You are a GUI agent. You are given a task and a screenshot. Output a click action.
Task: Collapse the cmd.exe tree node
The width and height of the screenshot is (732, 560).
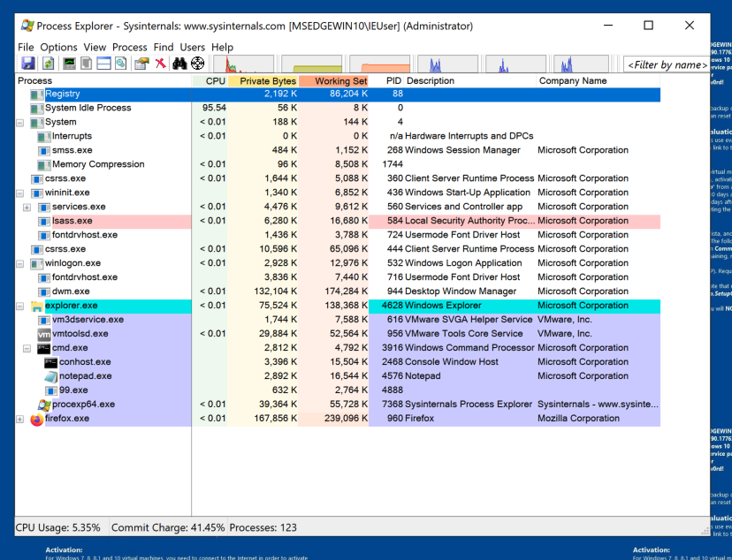tap(27, 348)
